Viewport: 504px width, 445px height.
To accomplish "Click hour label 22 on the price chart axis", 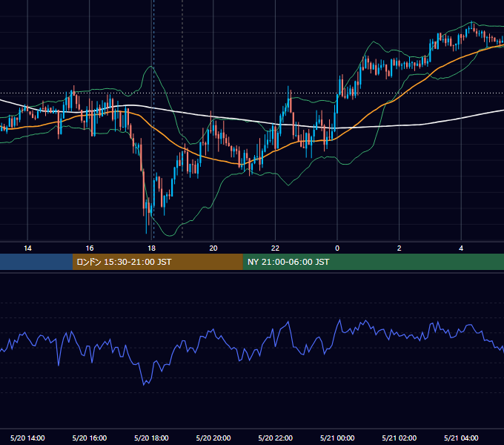I will tap(276, 248).
